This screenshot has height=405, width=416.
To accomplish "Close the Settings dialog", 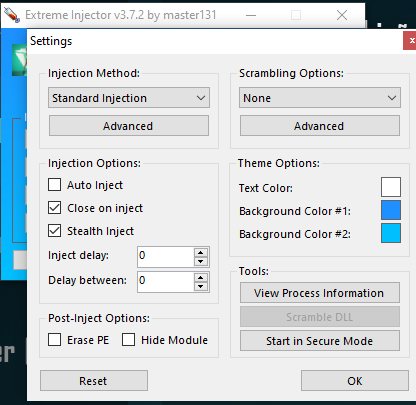I will pos(410,41).
